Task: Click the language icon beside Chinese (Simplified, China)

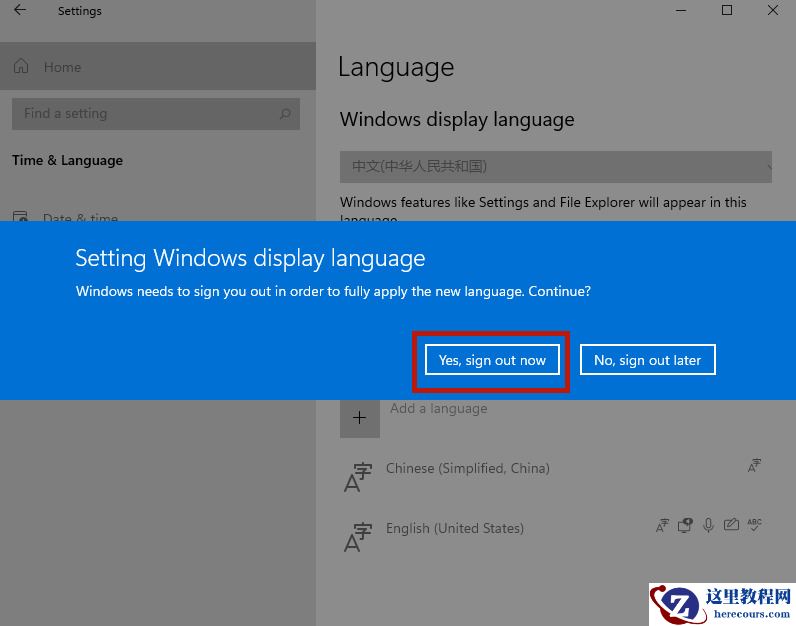Action: point(358,478)
